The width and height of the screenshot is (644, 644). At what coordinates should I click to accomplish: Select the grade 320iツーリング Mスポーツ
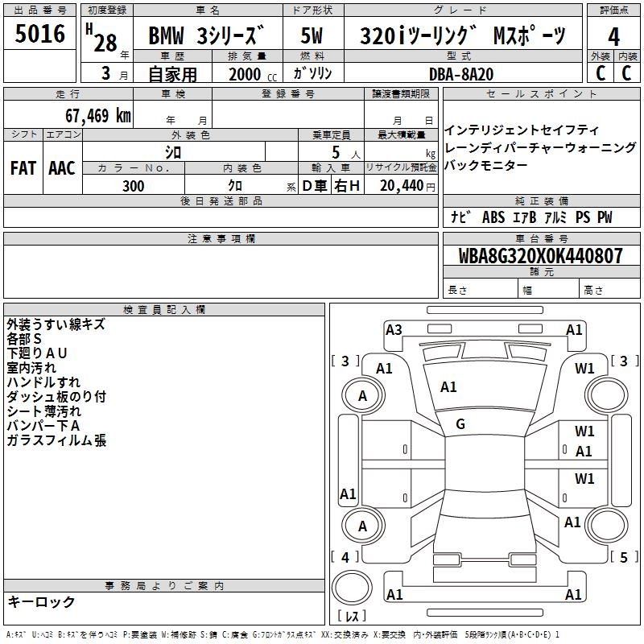(464, 37)
